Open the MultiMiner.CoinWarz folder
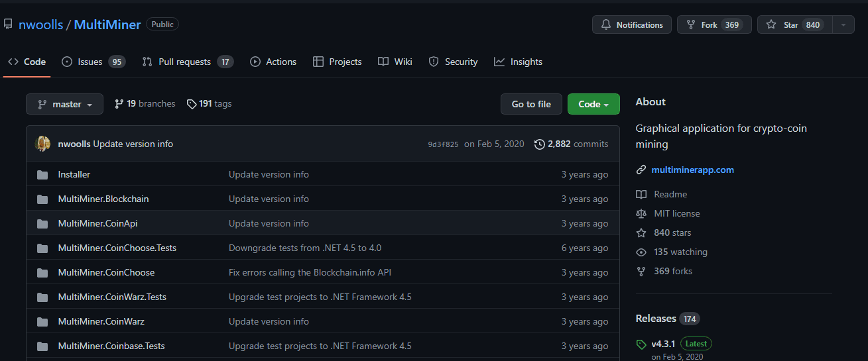868x361 pixels. point(101,322)
